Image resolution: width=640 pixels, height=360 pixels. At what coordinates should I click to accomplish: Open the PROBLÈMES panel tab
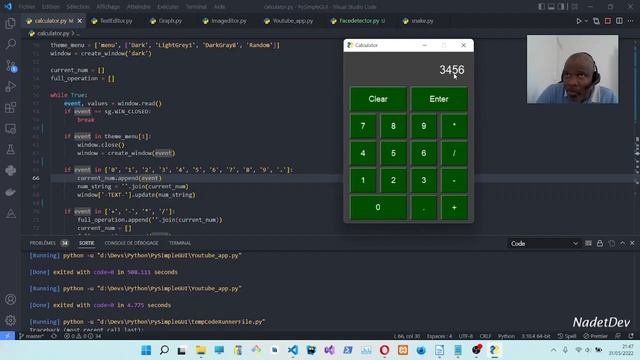[x=42, y=243]
